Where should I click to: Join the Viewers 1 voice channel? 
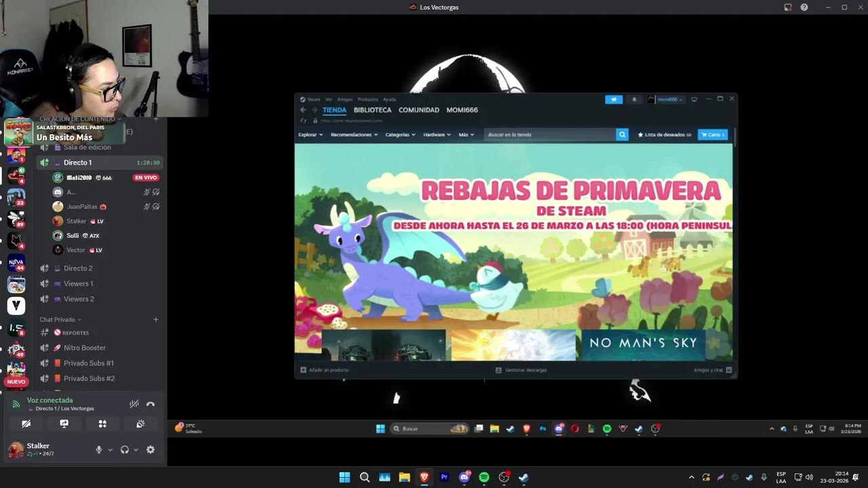tap(100, 284)
